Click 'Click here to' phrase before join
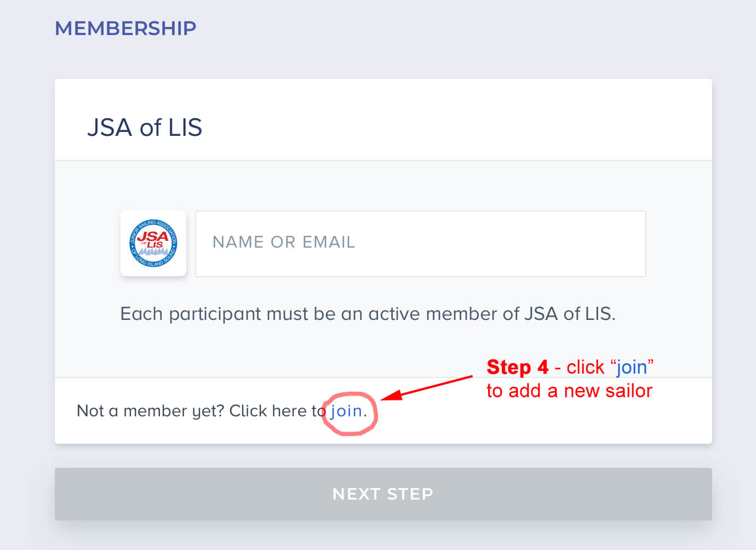The height and width of the screenshot is (550, 756). click(x=277, y=411)
